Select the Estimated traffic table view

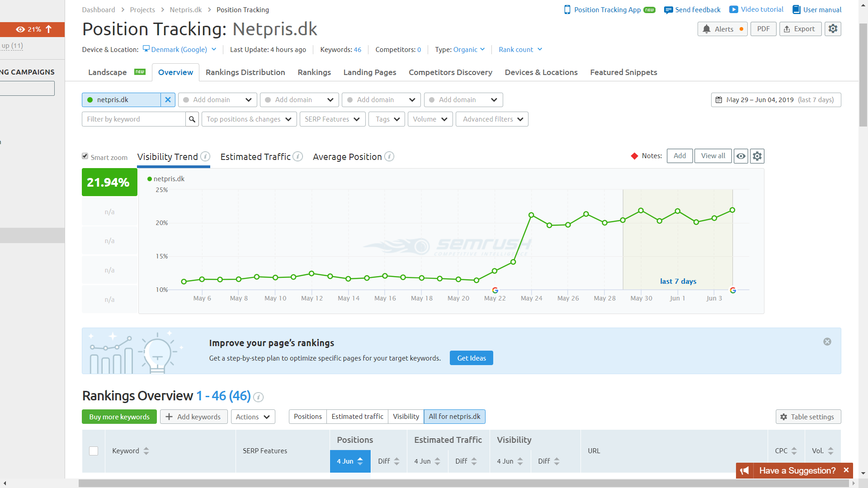pyautogui.click(x=357, y=417)
